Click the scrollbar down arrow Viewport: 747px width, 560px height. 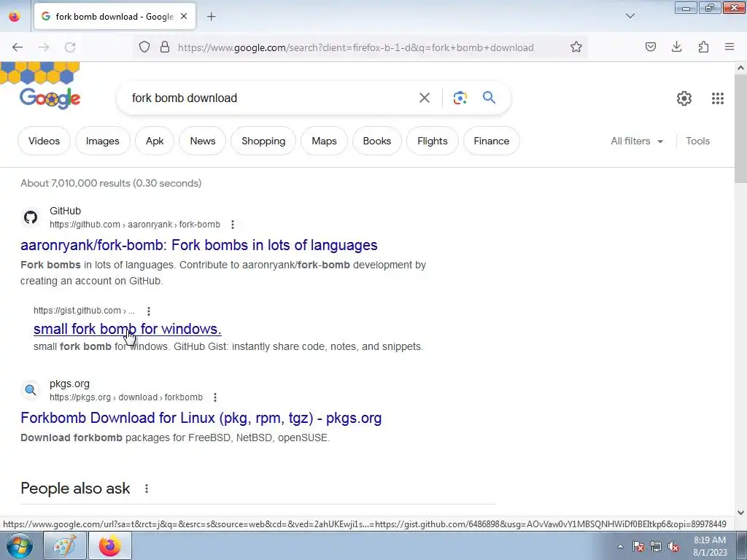(x=740, y=513)
